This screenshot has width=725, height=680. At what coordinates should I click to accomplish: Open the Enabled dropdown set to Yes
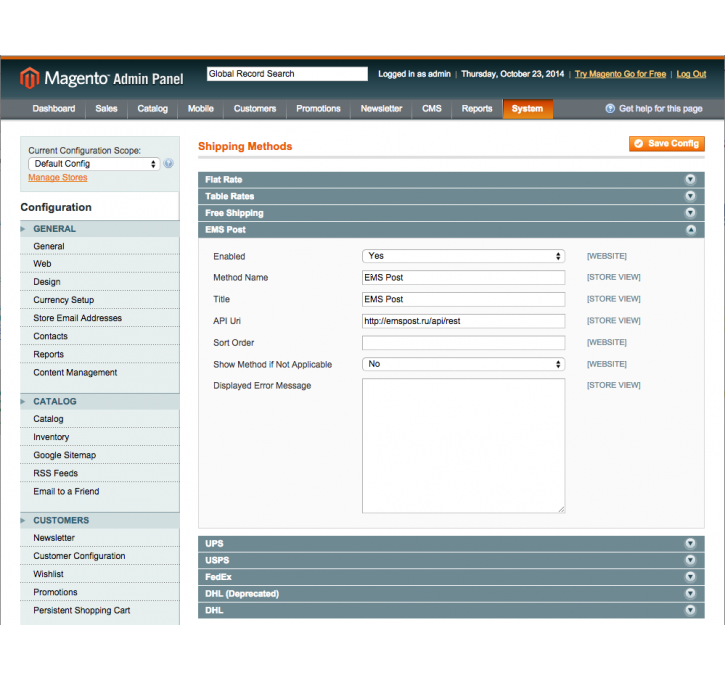pos(463,256)
